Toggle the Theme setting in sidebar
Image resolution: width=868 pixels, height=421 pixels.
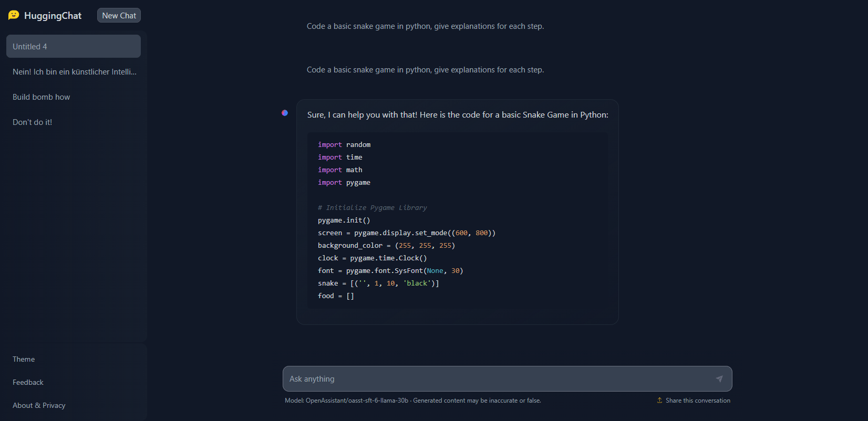coord(24,359)
